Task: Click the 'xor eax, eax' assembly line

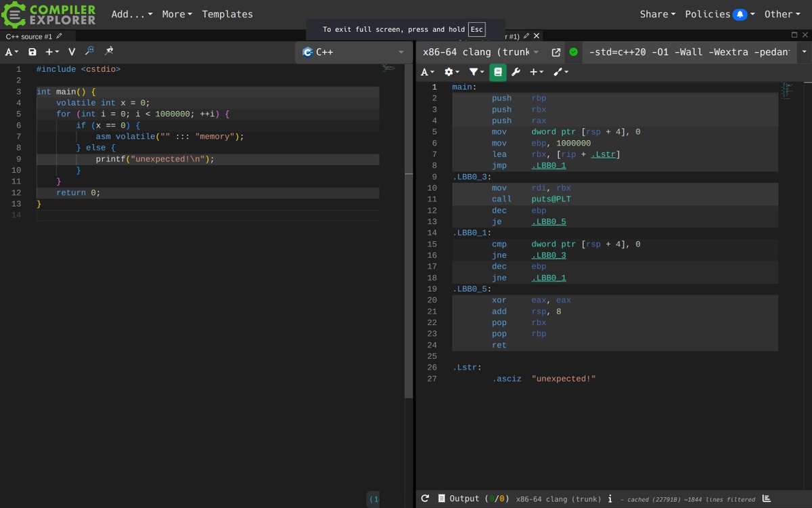Action: pos(531,300)
